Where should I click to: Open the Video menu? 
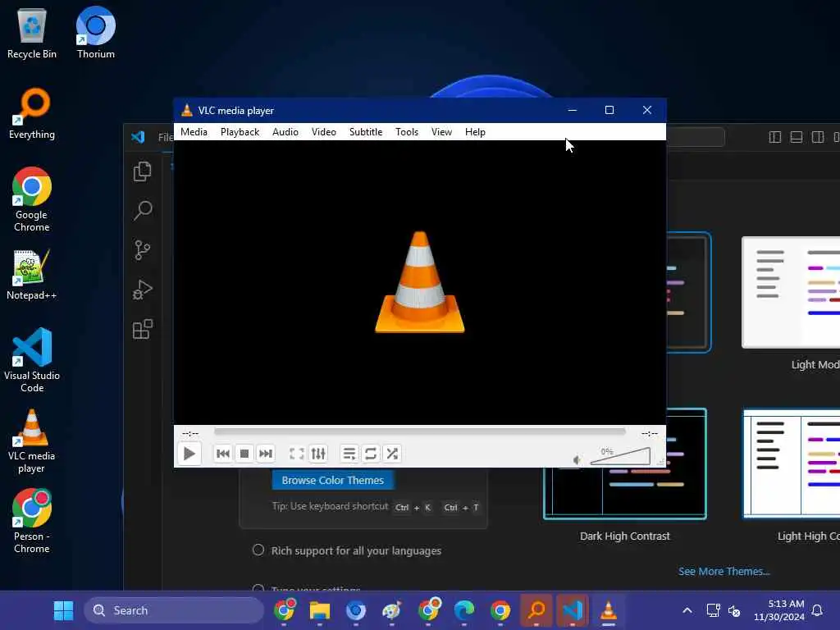click(x=323, y=132)
